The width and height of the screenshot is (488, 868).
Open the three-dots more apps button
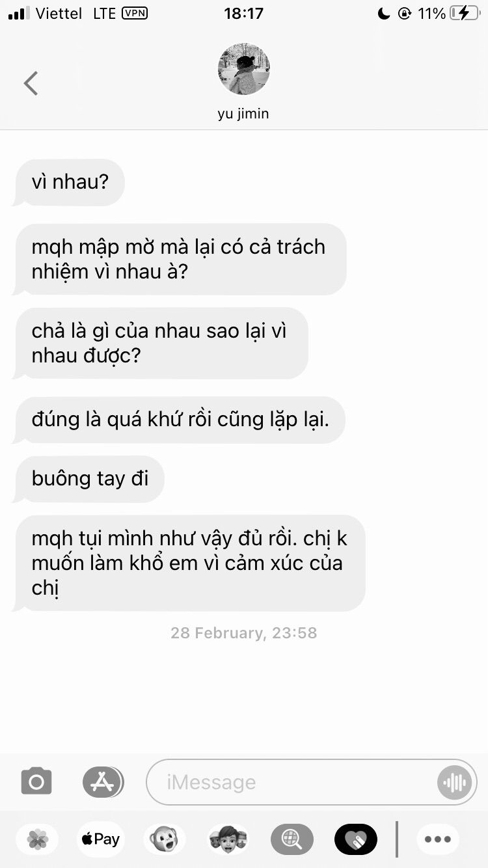pyautogui.click(x=438, y=839)
